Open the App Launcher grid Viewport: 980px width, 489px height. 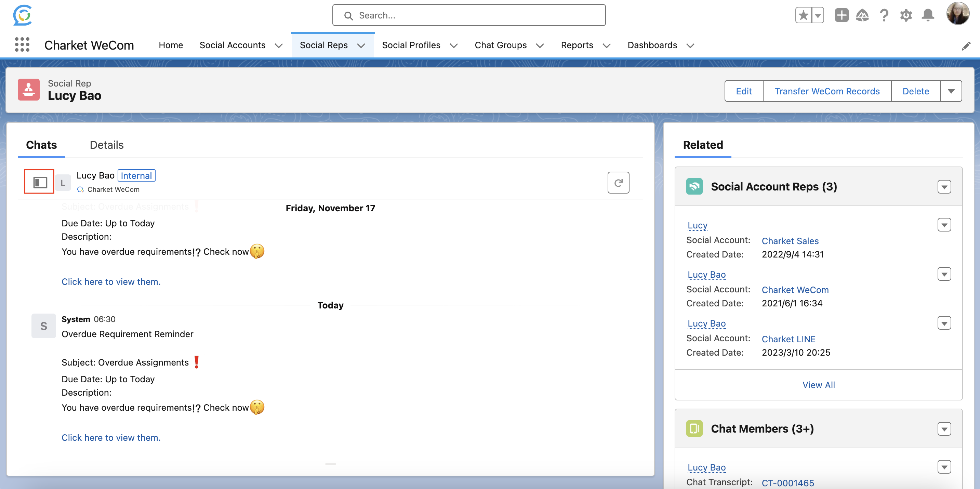point(22,45)
